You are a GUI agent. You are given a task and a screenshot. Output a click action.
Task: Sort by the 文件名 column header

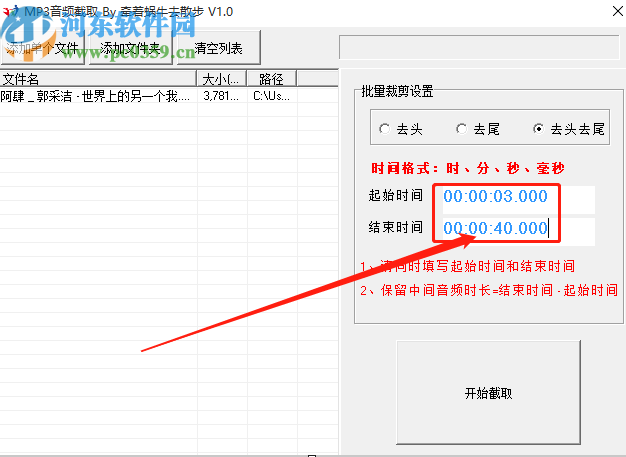click(98, 79)
